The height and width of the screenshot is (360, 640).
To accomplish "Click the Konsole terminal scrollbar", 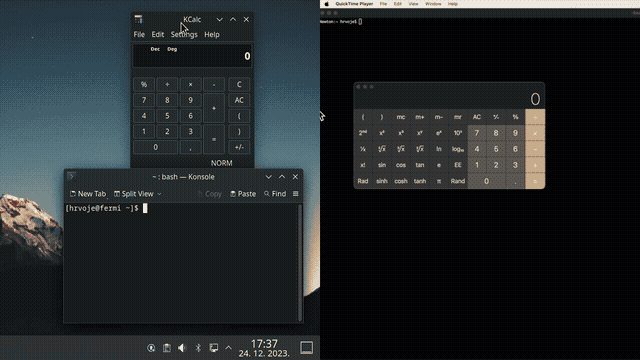I will coord(300,262).
